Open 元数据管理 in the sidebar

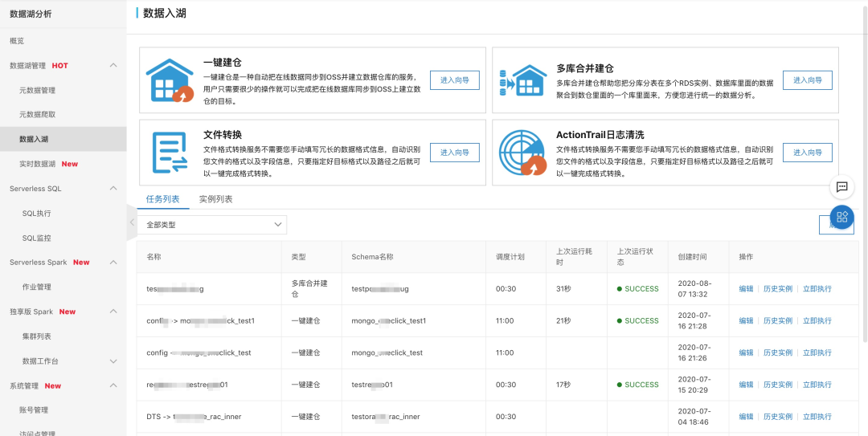tap(37, 91)
